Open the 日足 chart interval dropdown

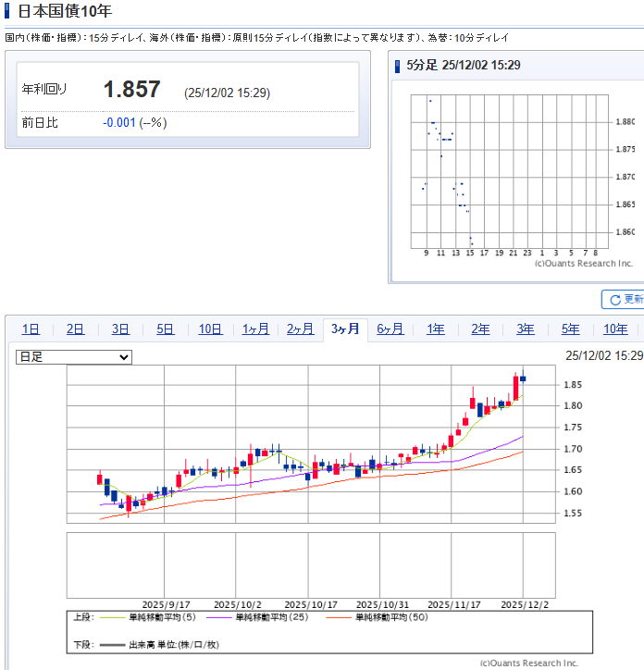(x=74, y=356)
